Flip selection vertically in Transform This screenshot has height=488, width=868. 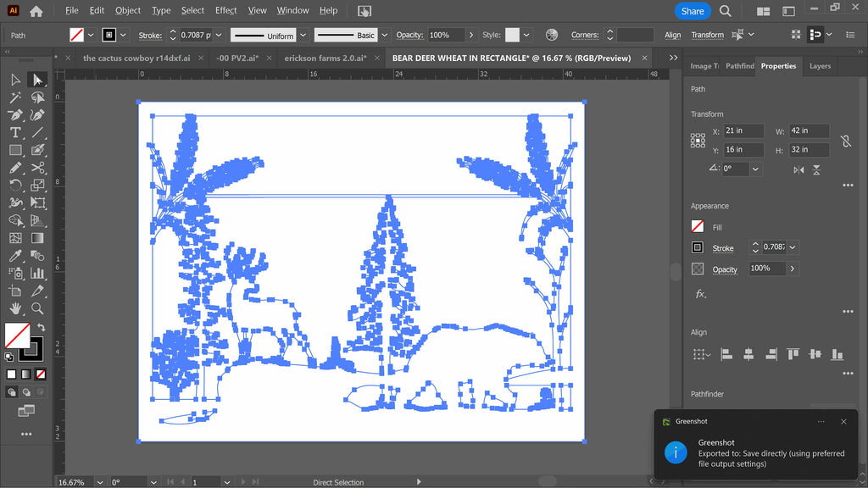point(816,169)
